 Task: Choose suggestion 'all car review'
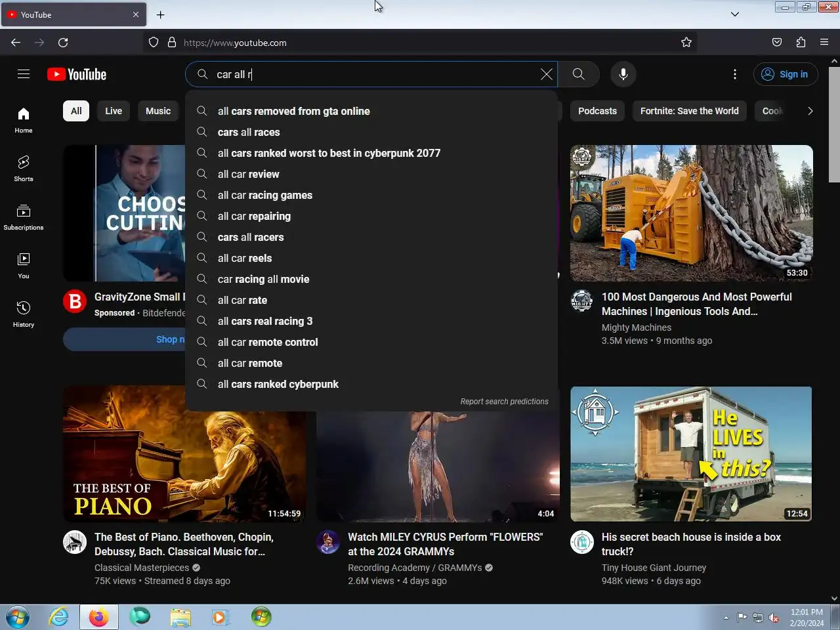point(371,174)
